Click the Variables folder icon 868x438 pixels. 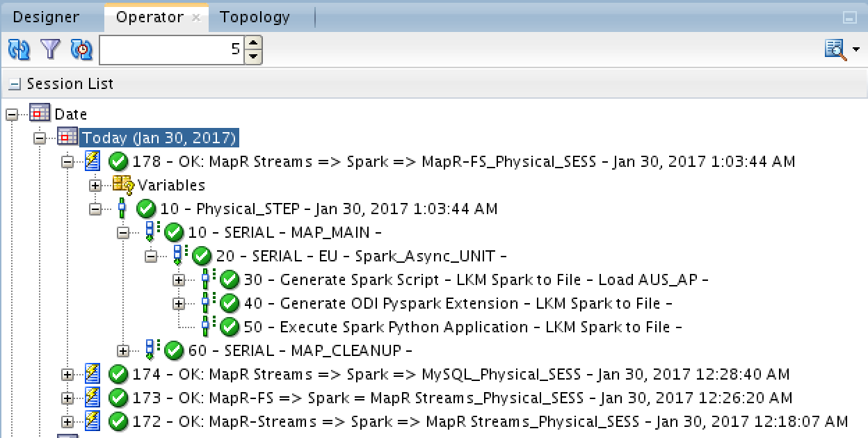click(123, 184)
